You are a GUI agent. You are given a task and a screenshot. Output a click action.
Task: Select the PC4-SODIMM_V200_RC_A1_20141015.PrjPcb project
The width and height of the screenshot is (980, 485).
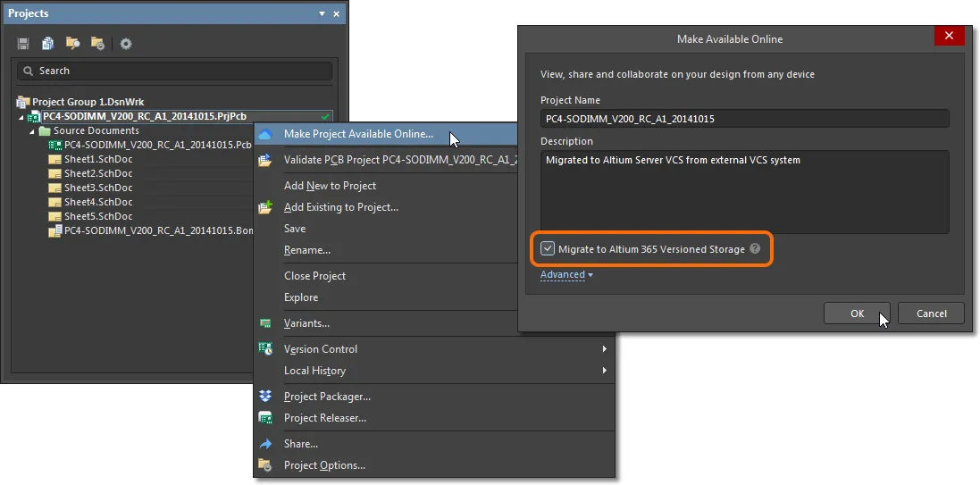pos(145,116)
